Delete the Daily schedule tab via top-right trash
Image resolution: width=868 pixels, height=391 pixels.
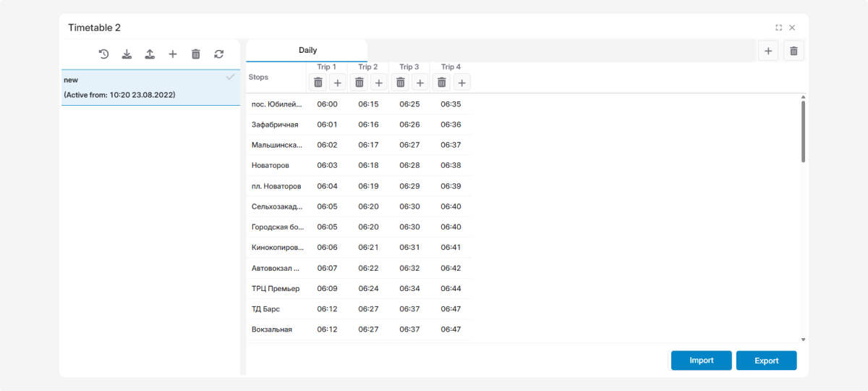pos(793,51)
